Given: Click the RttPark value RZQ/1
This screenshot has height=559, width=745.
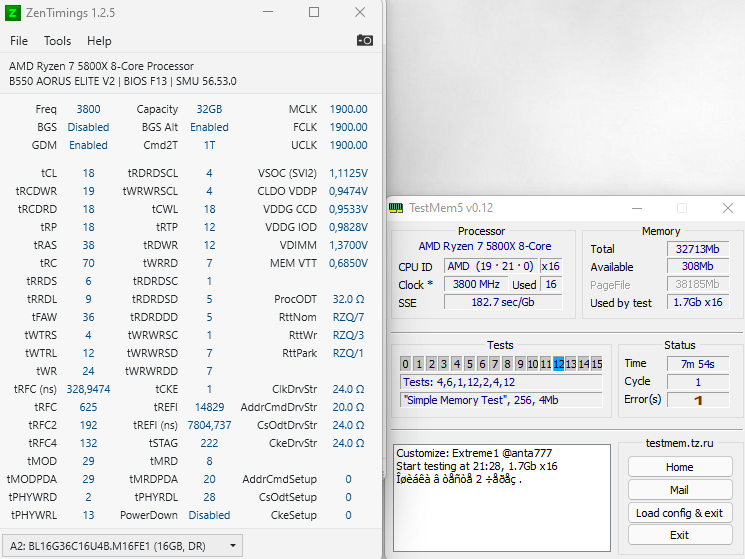Looking at the screenshot, I should pyautogui.click(x=348, y=353).
